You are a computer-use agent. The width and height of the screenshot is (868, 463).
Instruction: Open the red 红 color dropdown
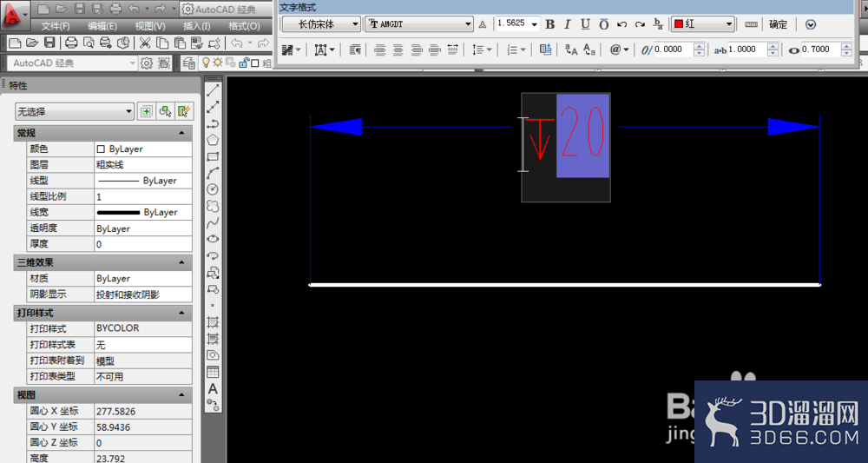pos(703,24)
